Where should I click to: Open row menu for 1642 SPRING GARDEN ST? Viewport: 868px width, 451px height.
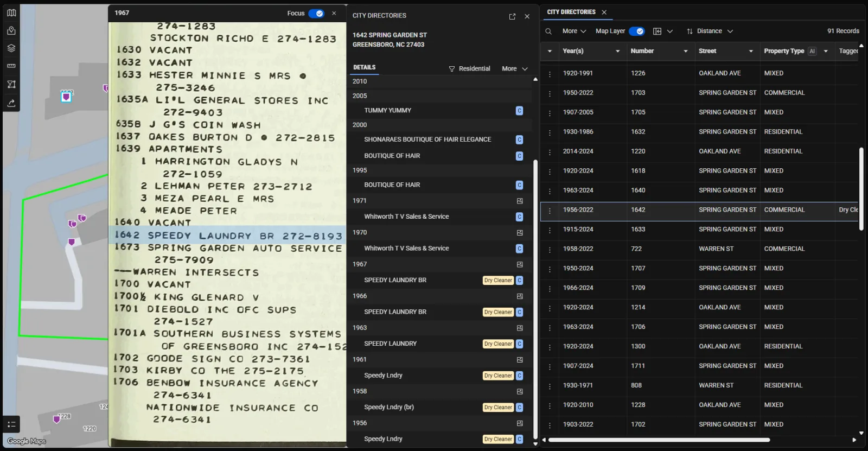[550, 211]
